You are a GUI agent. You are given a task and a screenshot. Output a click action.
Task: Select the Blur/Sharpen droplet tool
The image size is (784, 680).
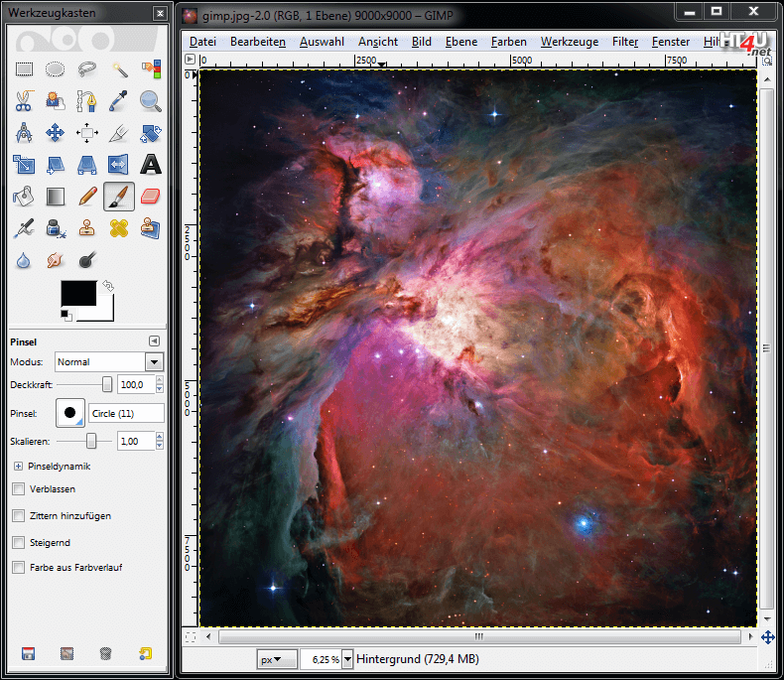[x=24, y=260]
